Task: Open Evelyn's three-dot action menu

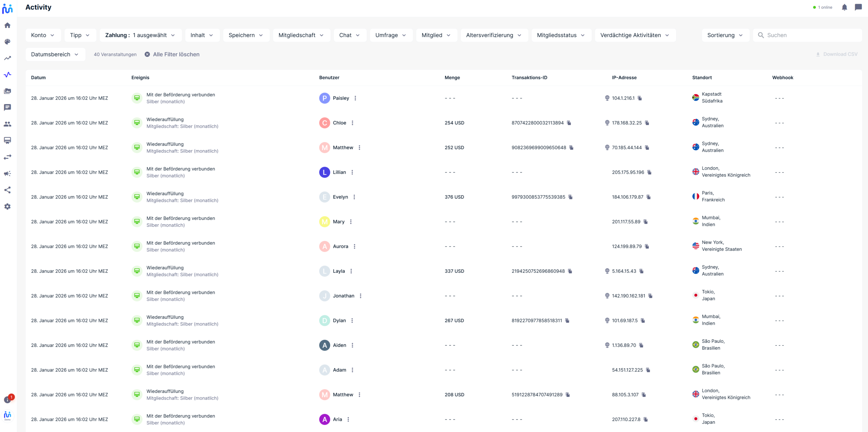Action: click(x=354, y=197)
